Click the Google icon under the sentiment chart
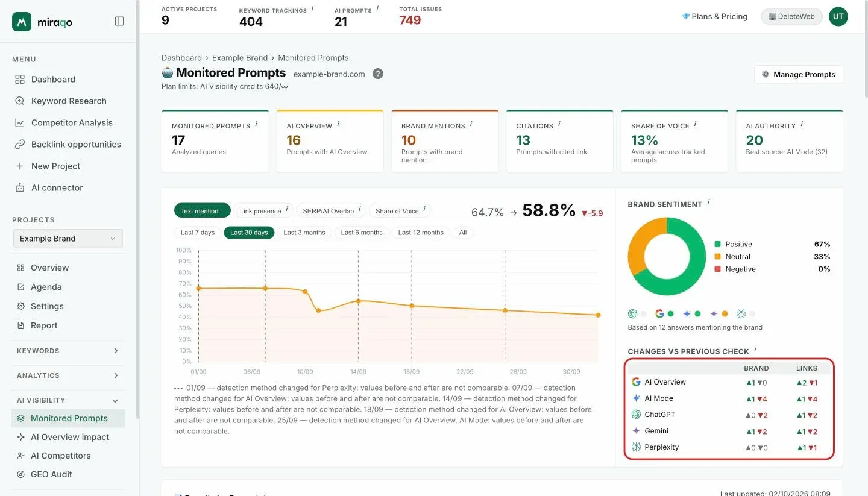The height and width of the screenshot is (496, 868). pyautogui.click(x=659, y=313)
